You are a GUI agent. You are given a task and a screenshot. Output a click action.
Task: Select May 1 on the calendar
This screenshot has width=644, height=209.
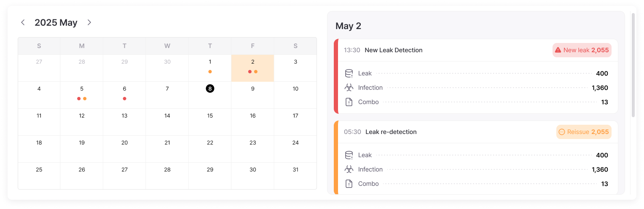pyautogui.click(x=210, y=68)
